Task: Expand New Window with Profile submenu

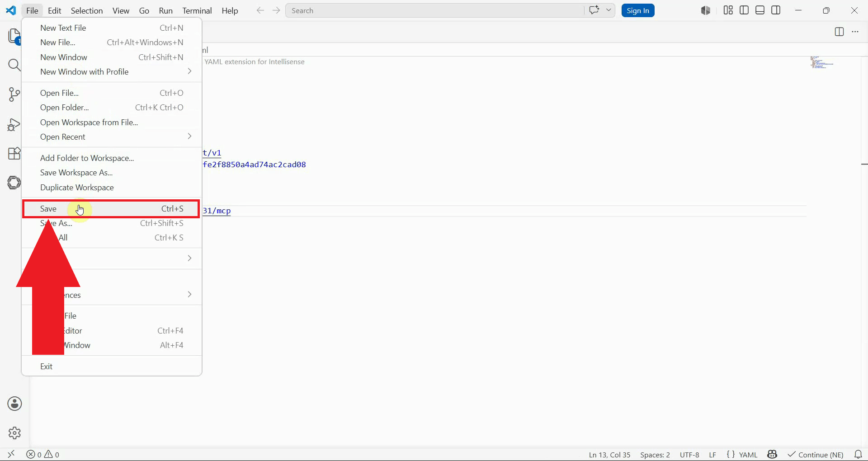Action: [112, 71]
